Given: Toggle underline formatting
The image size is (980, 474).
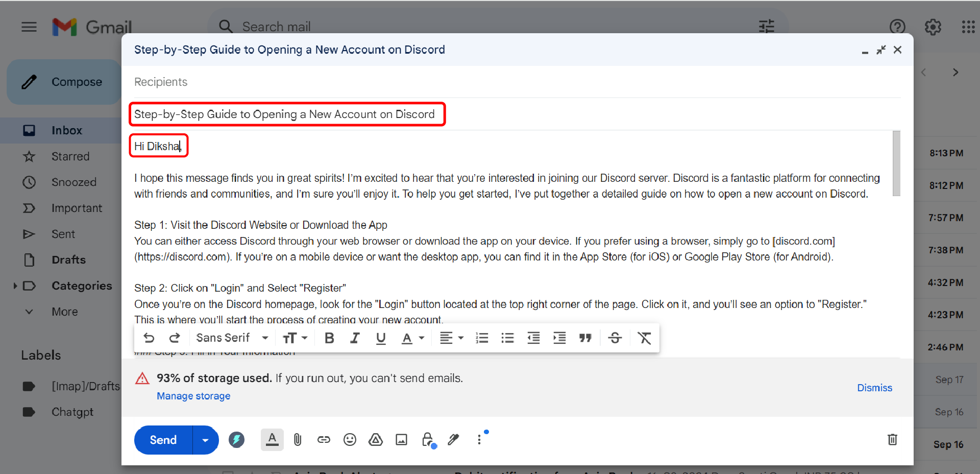Looking at the screenshot, I should point(381,338).
